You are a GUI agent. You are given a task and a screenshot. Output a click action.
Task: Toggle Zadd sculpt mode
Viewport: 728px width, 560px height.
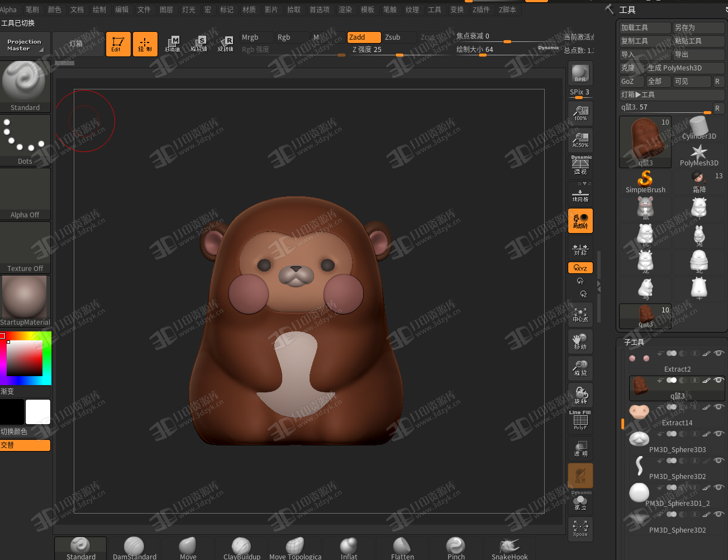pyautogui.click(x=364, y=37)
